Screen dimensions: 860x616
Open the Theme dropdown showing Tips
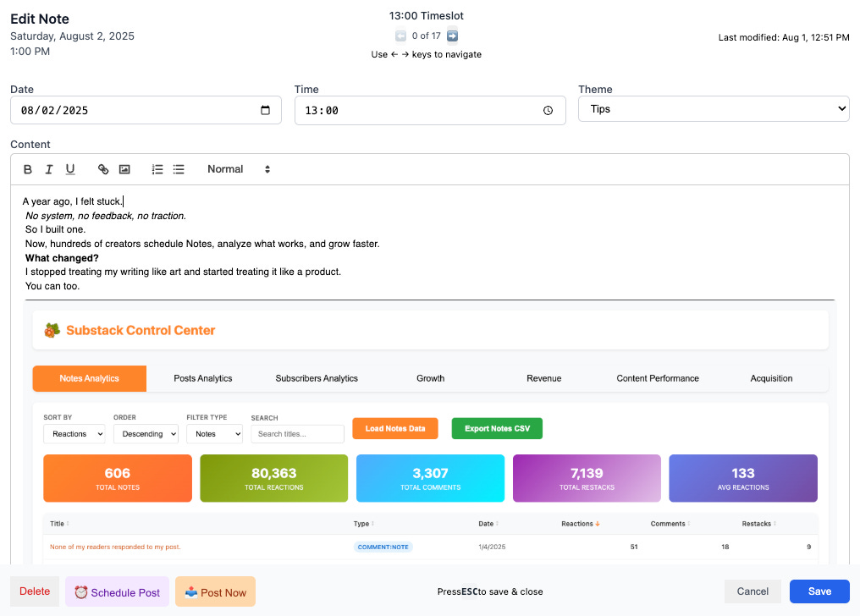[x=714, y=109]
